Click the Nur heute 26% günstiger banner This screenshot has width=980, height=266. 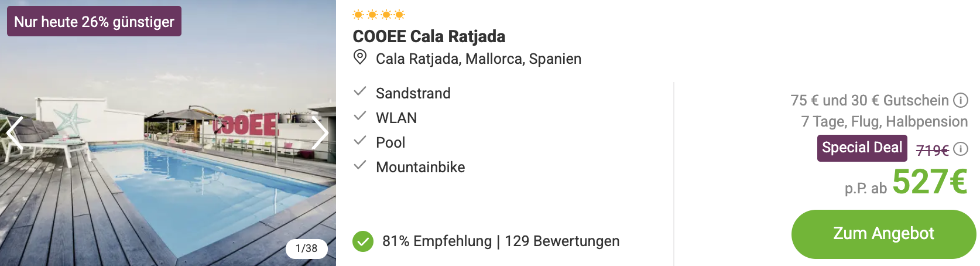(x=94, y=22)
